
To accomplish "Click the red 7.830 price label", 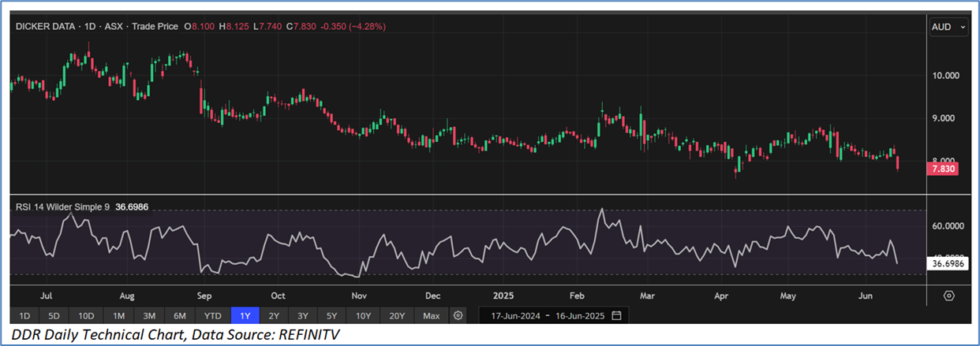I will (x=942, y=169).
